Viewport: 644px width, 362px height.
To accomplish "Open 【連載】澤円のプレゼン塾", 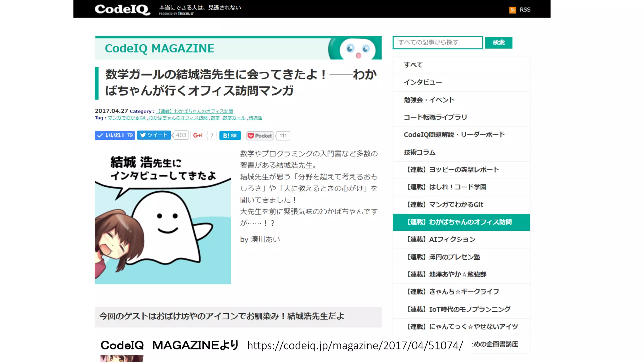I will (x=461, y=257).
